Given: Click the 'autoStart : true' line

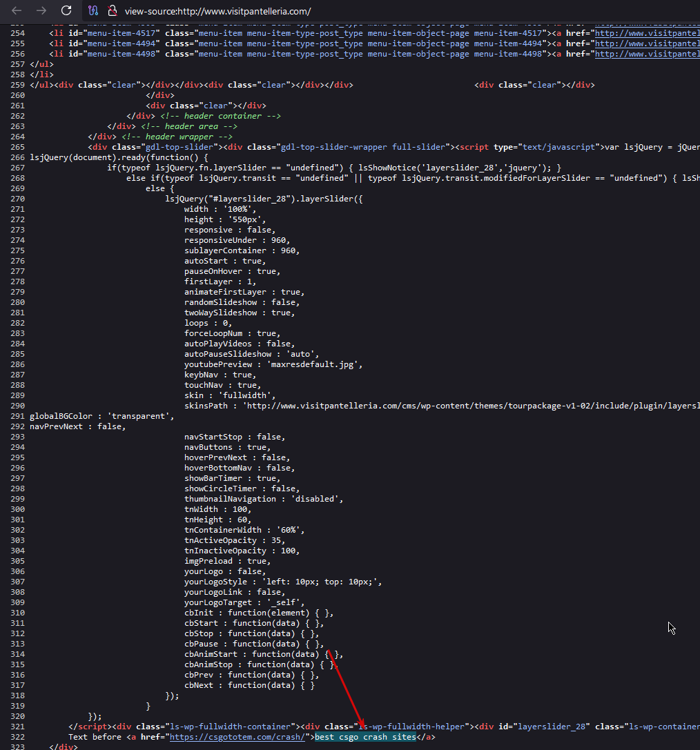Looking at the screenshot, I should [x=225, y=261].
